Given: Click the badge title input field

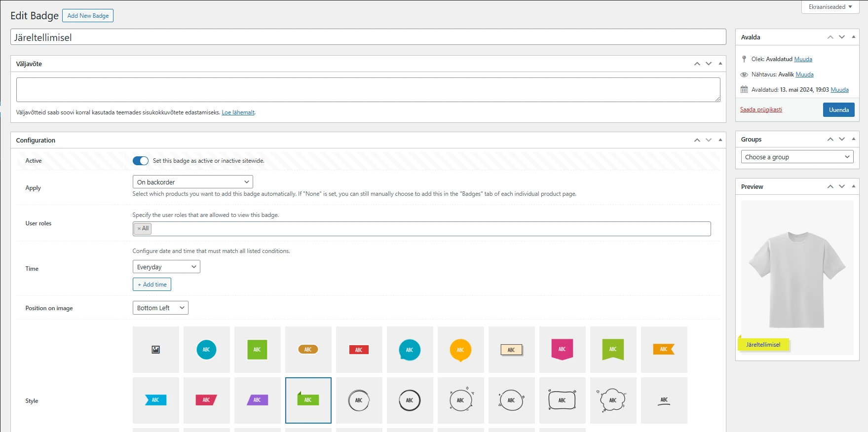Looking at the screenshot, I should (x=368, y=37).
